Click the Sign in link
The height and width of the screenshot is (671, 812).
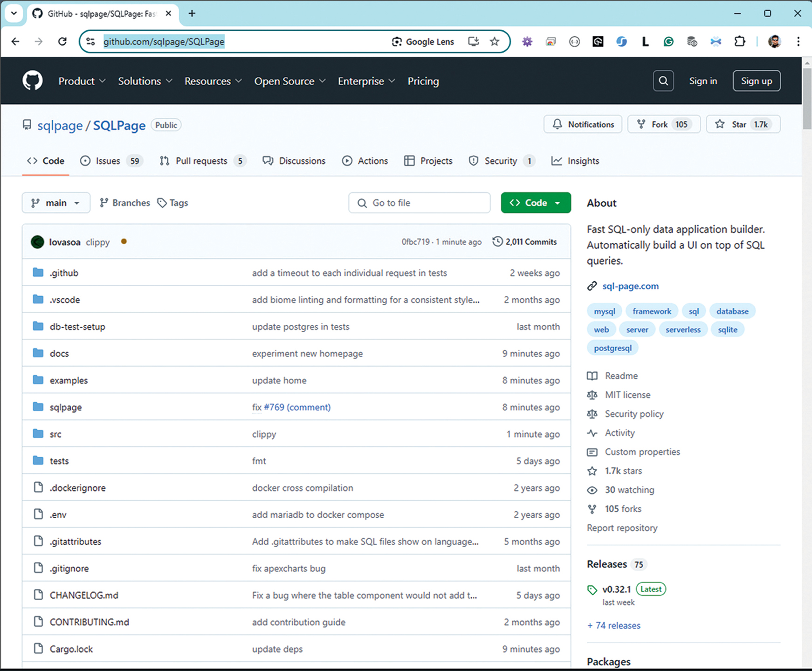[703, 81]
